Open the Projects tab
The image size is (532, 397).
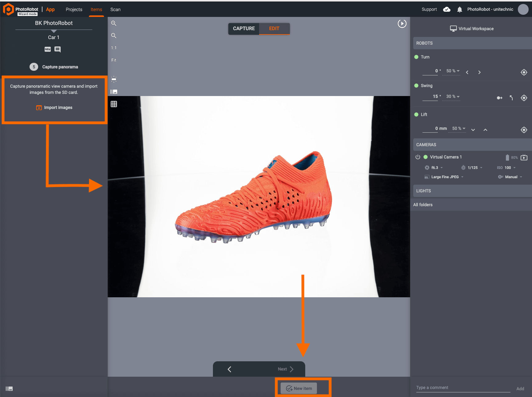coord(74,10)
